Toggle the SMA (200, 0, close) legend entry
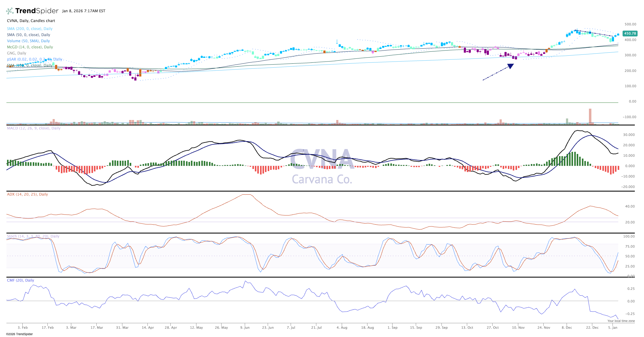The width and height of the screenshot is (644, 337). pyautogui.click(x=30, y=29)
